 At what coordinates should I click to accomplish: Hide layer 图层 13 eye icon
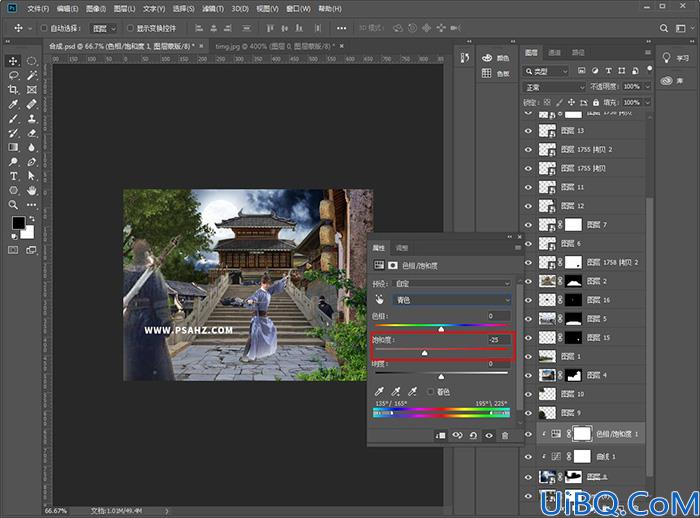pos(529,131)
